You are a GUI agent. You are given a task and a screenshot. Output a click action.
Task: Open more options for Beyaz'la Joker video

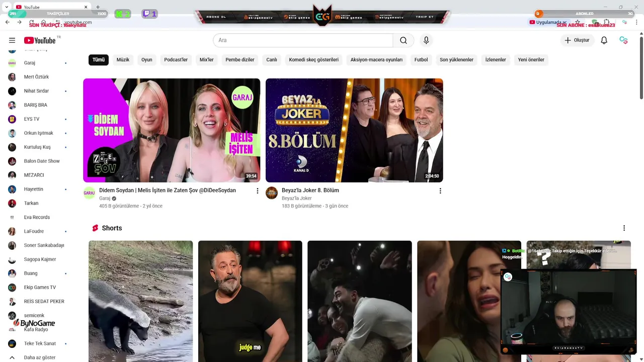(x=440, y=191)
